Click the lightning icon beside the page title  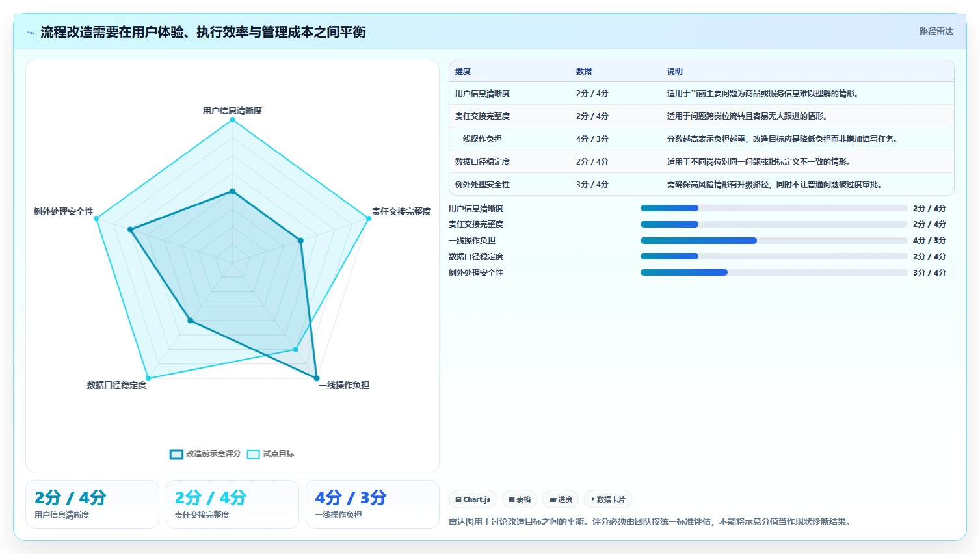[31, 33]
